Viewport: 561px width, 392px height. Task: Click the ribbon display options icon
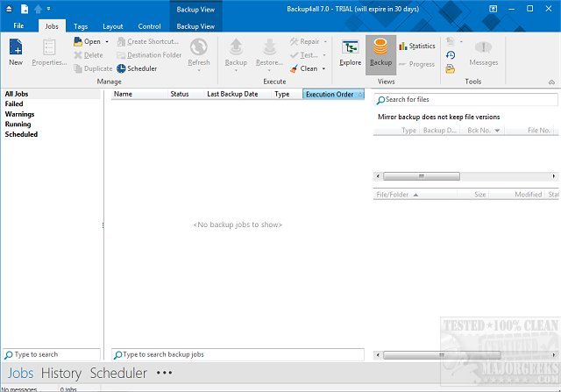(493, 9)
